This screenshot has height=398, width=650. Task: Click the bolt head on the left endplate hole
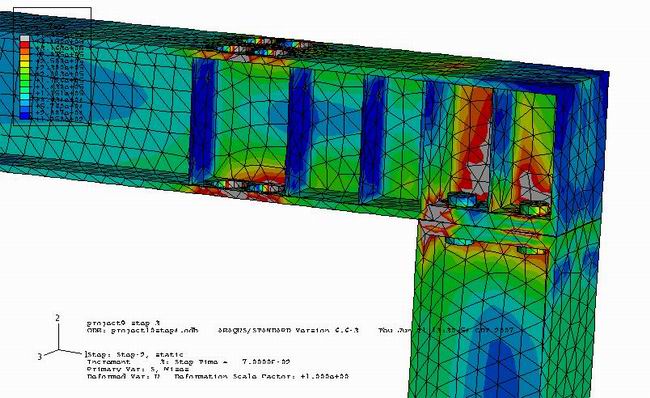pyautogui.click(x=463, y=201)
